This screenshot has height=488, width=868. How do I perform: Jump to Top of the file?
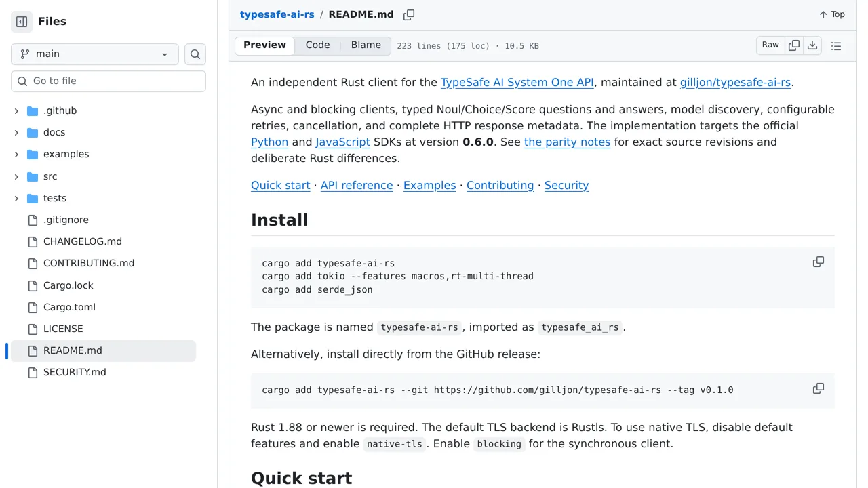(x=832, y=14)
